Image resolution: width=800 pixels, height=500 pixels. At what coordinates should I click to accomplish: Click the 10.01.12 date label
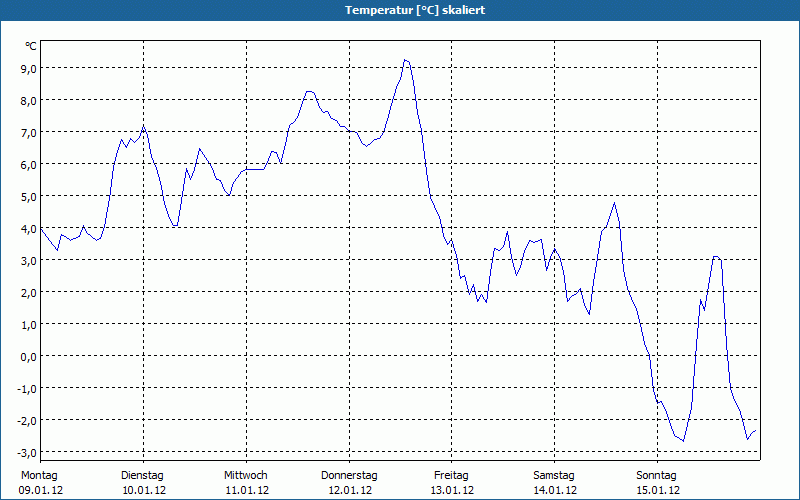point(144,490)
